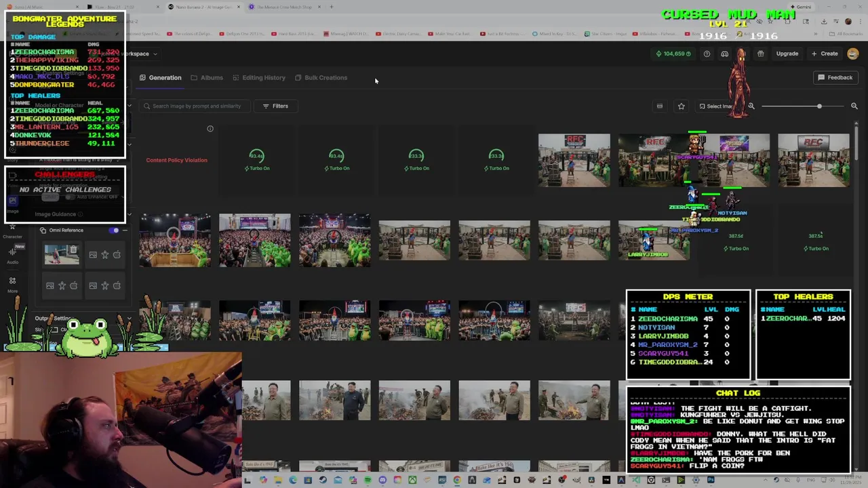The width and height of the screenshot is (868, 488).
Task: Go to Bulk Creations tab
Action: (321, 77)
